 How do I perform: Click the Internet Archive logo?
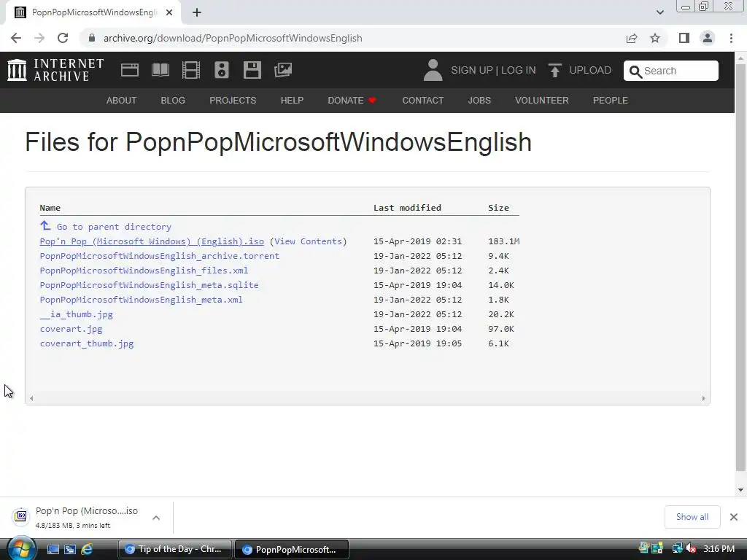tap(55, 70)
